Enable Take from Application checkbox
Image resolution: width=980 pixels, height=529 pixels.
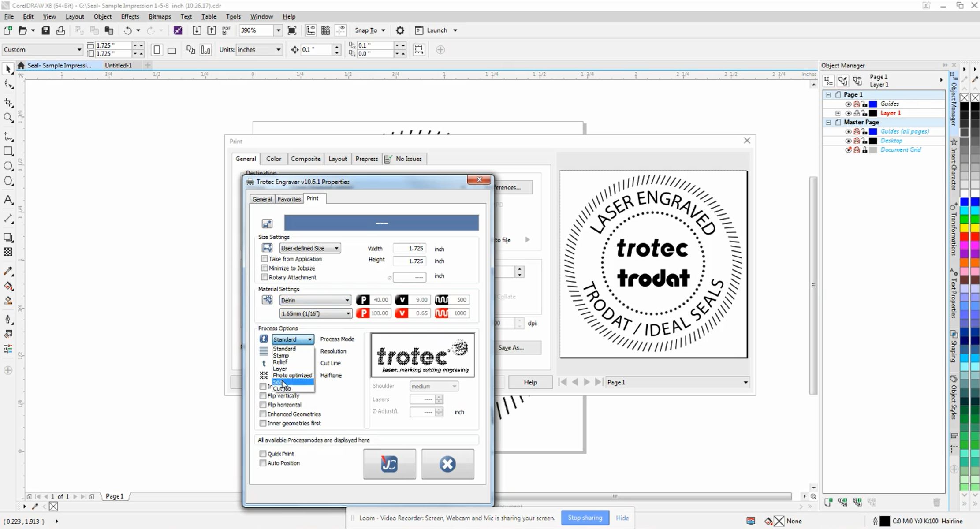[x=265, y=259]
